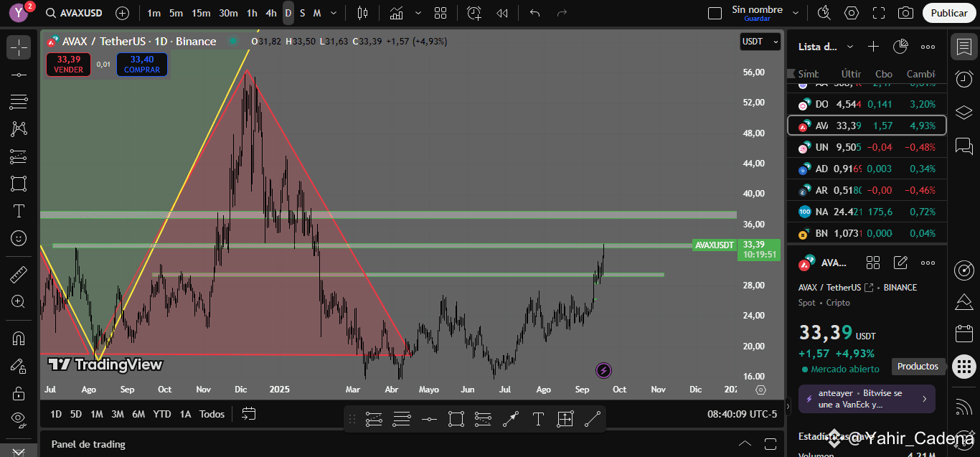Expand the Panel de trading chevron

[x=745, y=443]
